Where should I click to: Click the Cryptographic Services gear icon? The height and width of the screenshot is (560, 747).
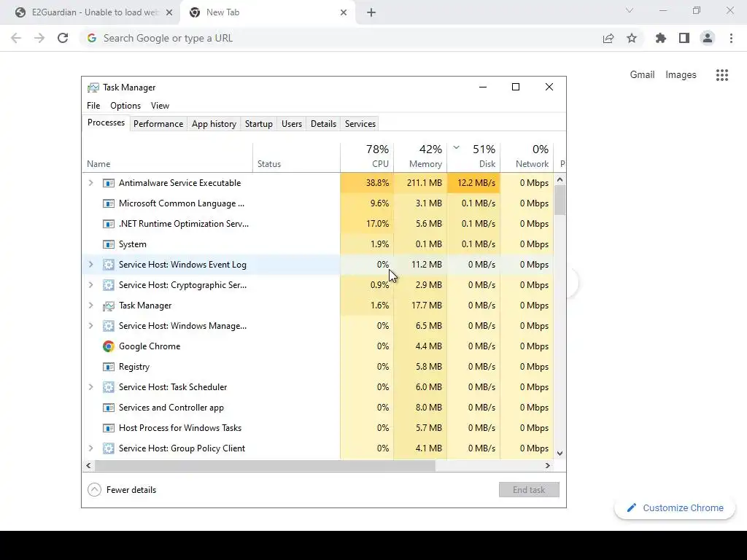tap(109, 285)
